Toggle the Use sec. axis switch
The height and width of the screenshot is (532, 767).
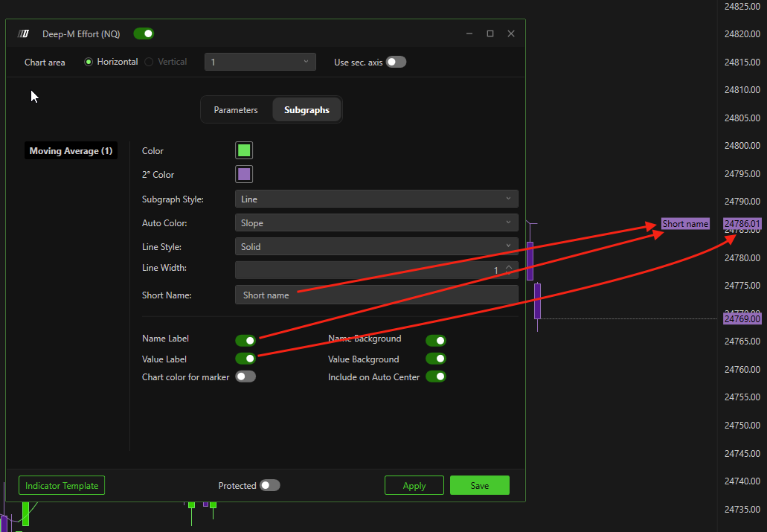pyautogui.click(x=396, y=62)
